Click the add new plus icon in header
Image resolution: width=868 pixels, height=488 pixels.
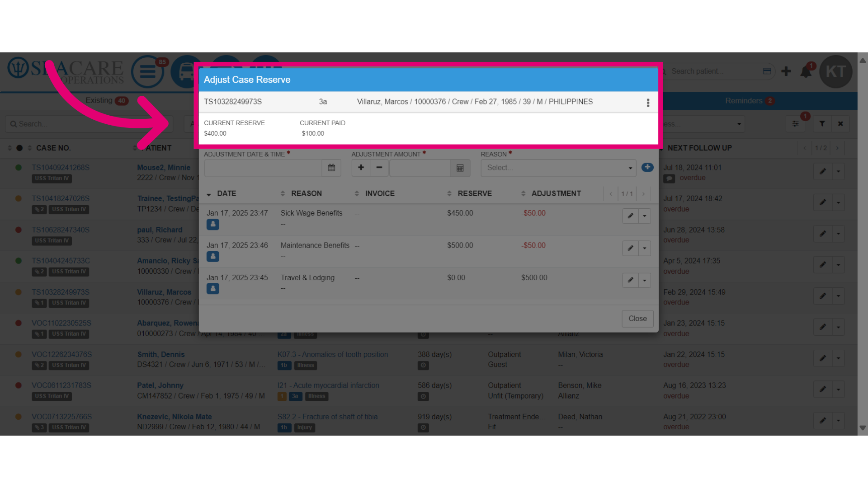(786, 71)
